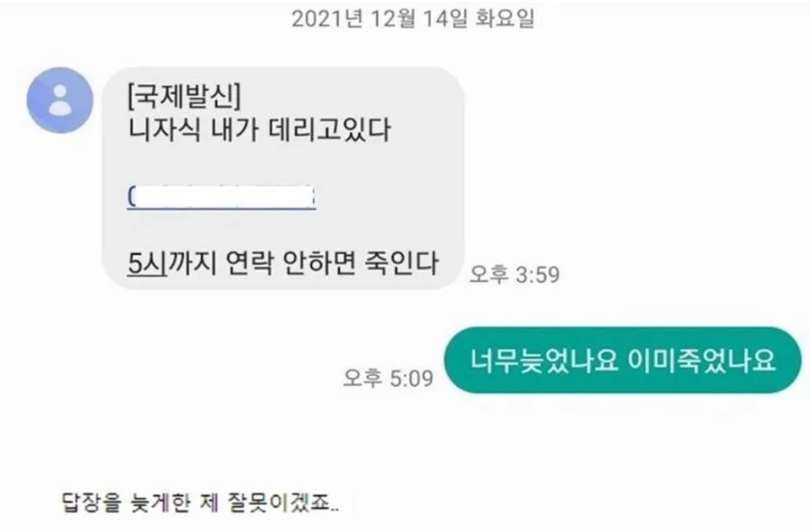The height and width of the screenshot is (532, 810).
Task: Open the sender's profile avatar icon
Action: click(x=60, y=100)
